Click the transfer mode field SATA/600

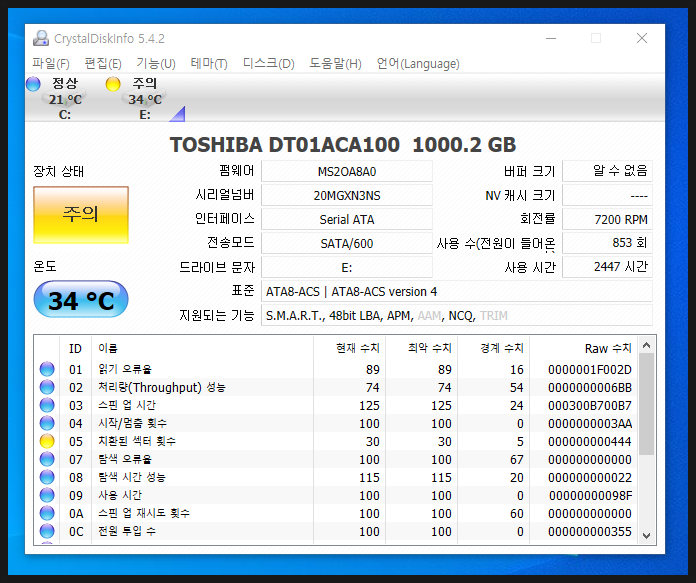click(347, 243)
